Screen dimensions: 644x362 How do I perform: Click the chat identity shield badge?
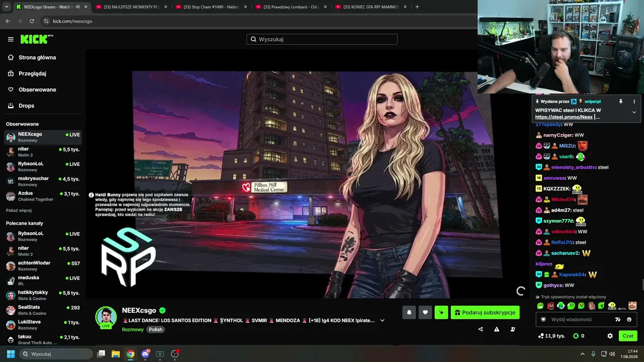pos(543,319)
